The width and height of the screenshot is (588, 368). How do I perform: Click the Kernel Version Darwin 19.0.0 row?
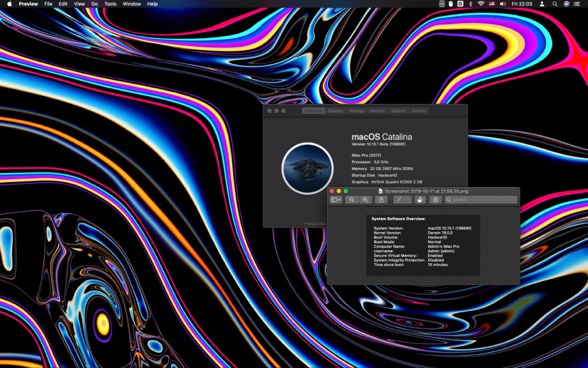(x=413, y=233)
